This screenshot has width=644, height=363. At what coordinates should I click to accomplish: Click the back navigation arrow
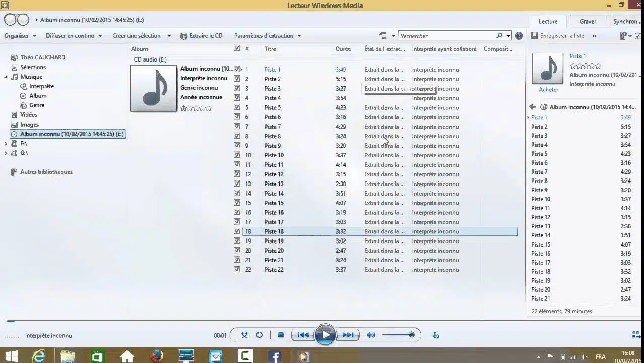tap(10, 20)
